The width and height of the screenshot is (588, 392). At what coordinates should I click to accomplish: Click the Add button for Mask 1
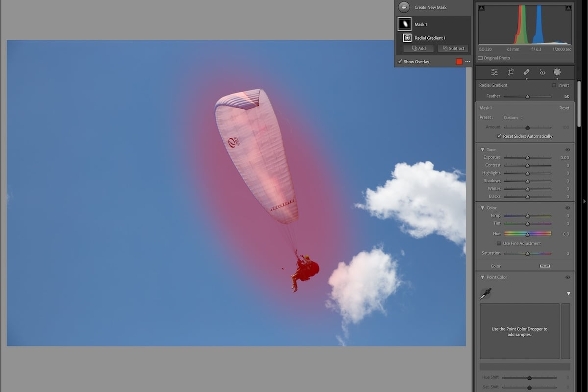[x=418, y=48]
